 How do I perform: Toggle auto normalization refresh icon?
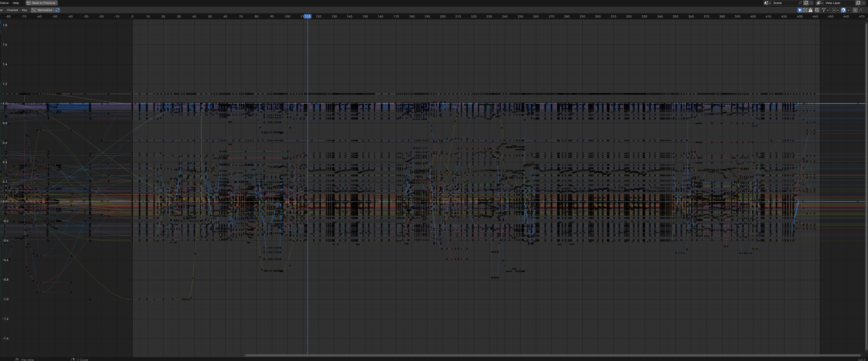(58, 10)
